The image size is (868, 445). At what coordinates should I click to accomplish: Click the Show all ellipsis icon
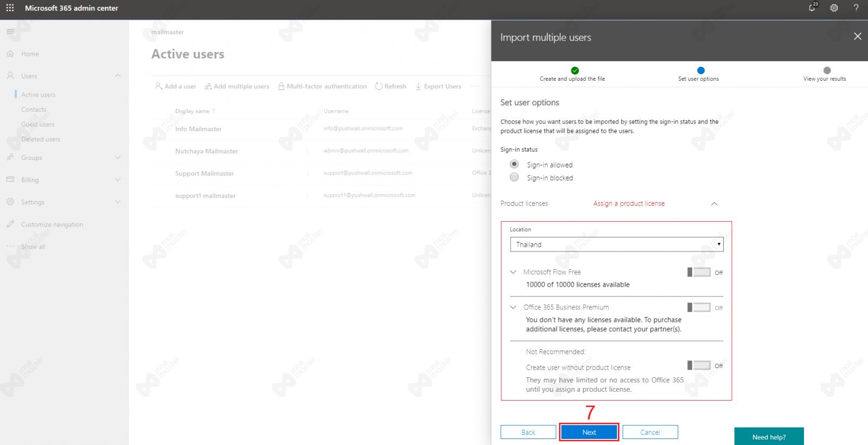pos(10,246)
